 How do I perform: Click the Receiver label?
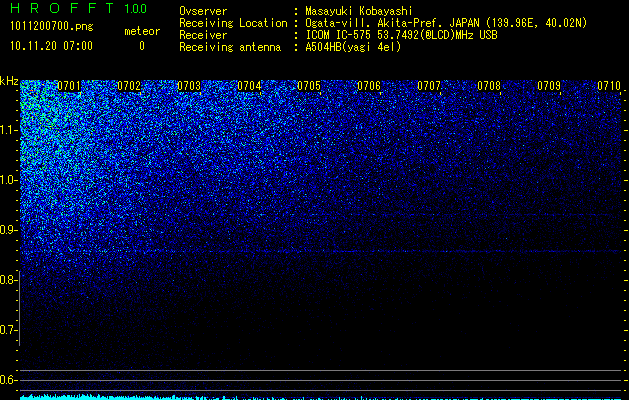(x=203, y=35)
